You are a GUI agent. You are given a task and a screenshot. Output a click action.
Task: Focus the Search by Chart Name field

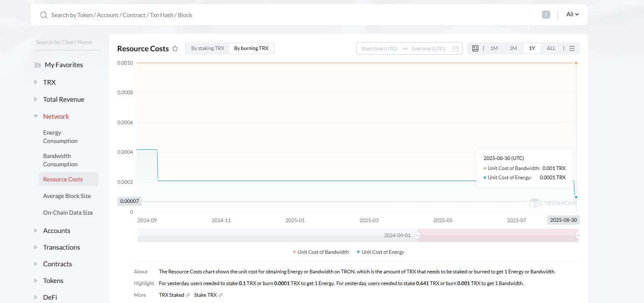(67, 42)
